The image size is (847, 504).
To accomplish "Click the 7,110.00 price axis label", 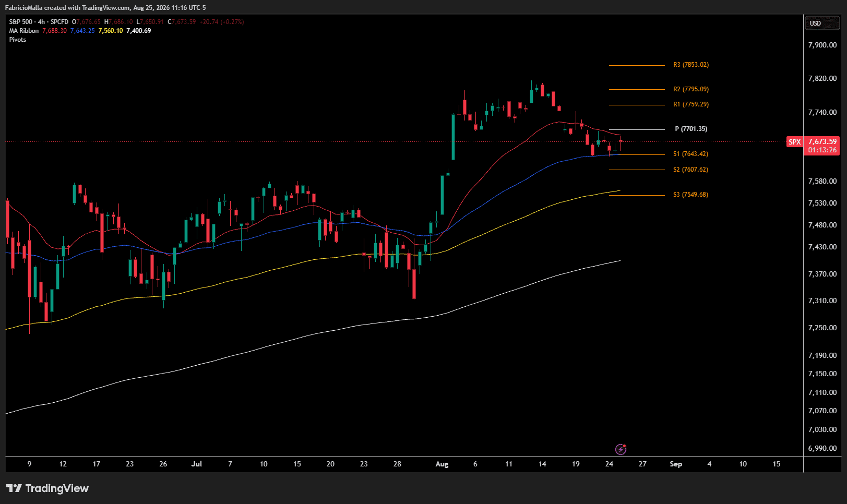I will pos(822,392).
